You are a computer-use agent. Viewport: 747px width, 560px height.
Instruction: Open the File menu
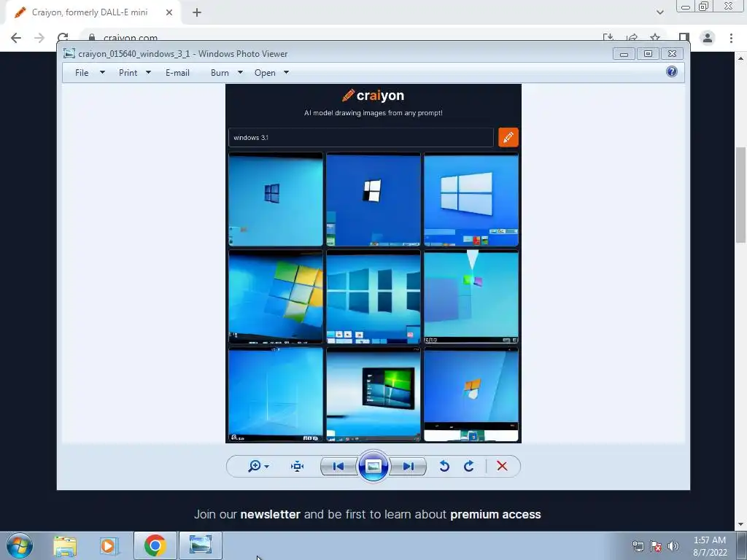point(82,73)
